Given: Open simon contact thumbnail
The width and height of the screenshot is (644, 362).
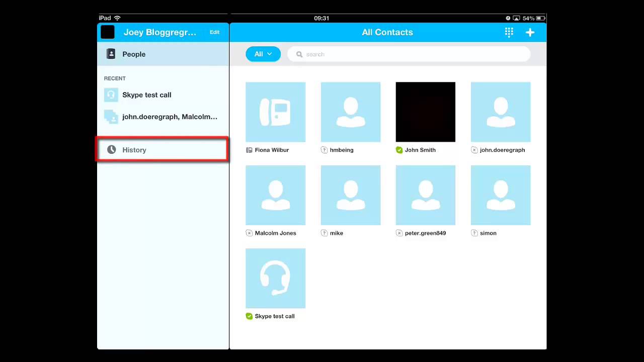Looking at the screenshot, I should [501, 195].
